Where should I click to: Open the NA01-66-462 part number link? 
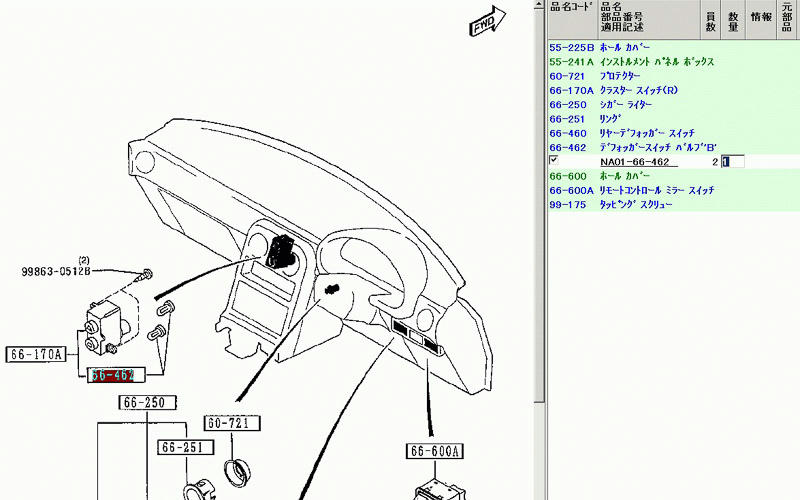(637, 161)
